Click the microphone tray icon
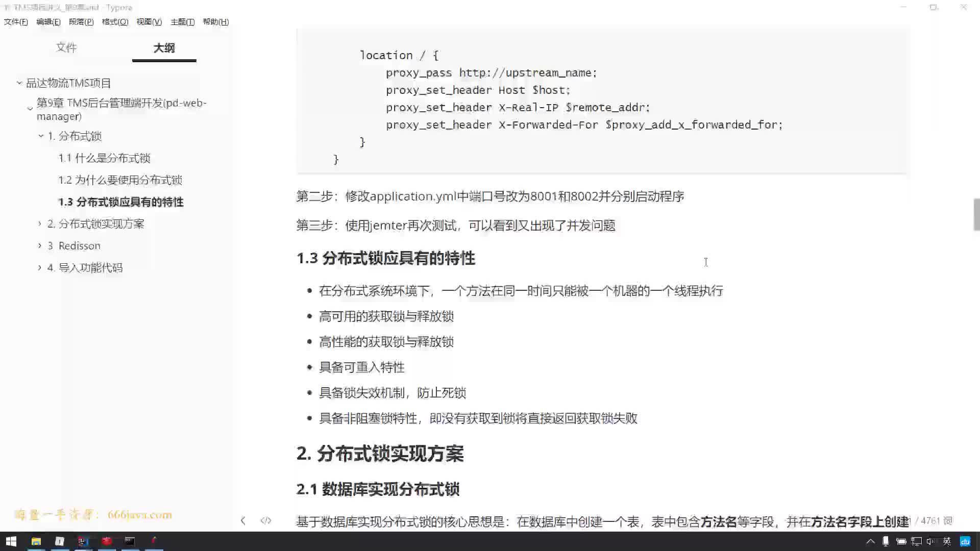The height and width of the screenshot is (551, 980). click(x=886, y=541)
